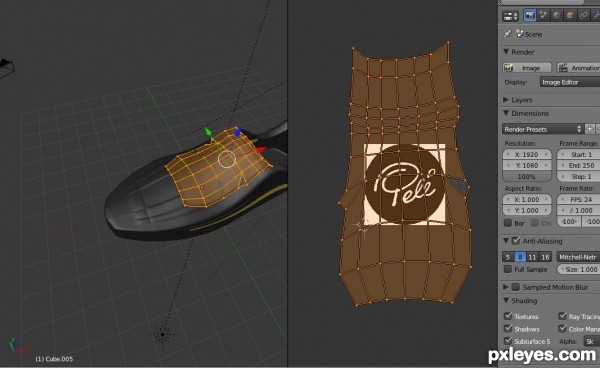Uncheck the Shadows shading option
600x368 pixels.
[x=507, y=329]
